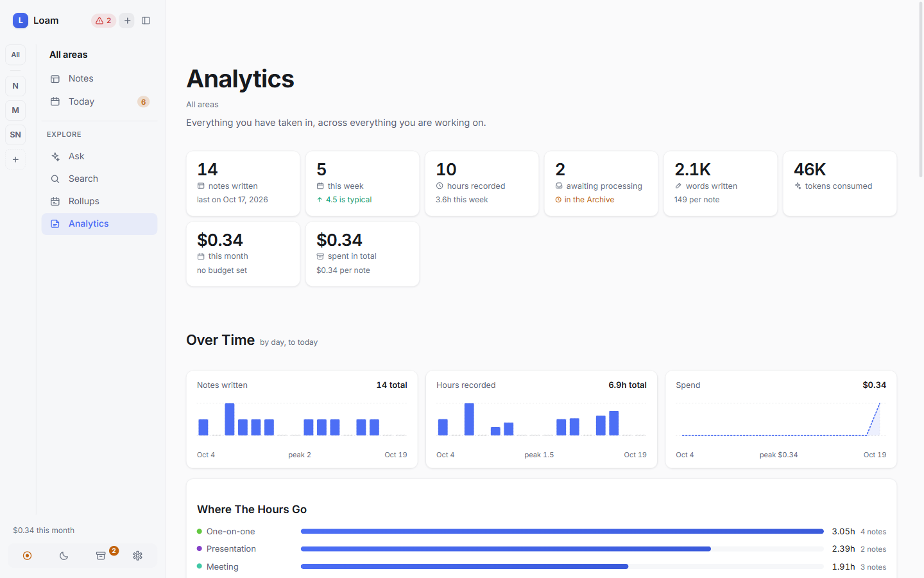The width and height of the screenshot is (924, 578).
Task: Open the alerts badge showing 2 warnings
Action: coord(103,21)
